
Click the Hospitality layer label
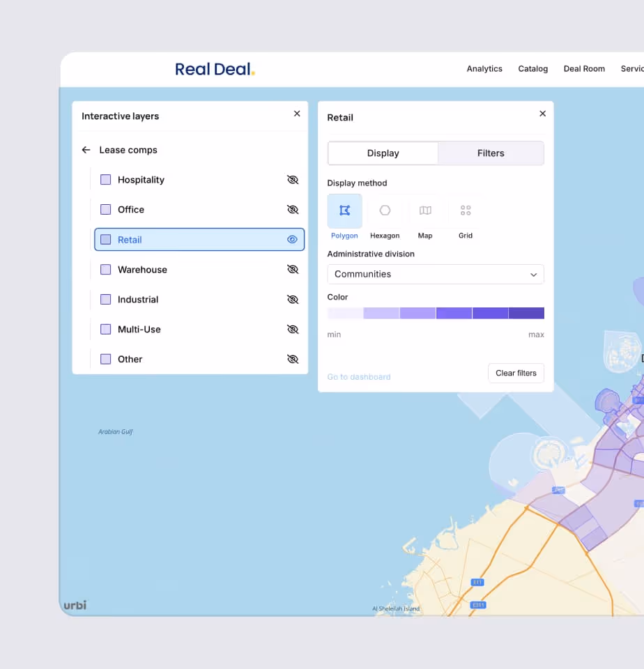[141, 180]
